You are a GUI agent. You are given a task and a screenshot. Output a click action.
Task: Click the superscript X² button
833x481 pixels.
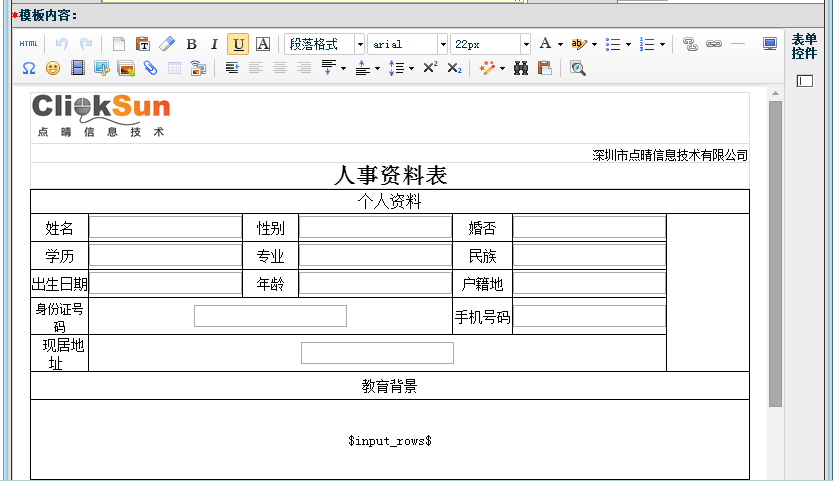coord(430,68)
